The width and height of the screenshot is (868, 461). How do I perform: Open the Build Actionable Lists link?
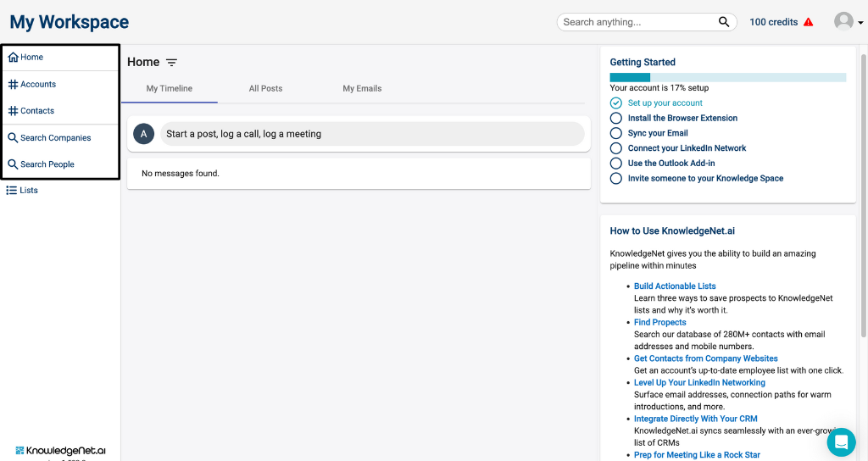point(675,286)
